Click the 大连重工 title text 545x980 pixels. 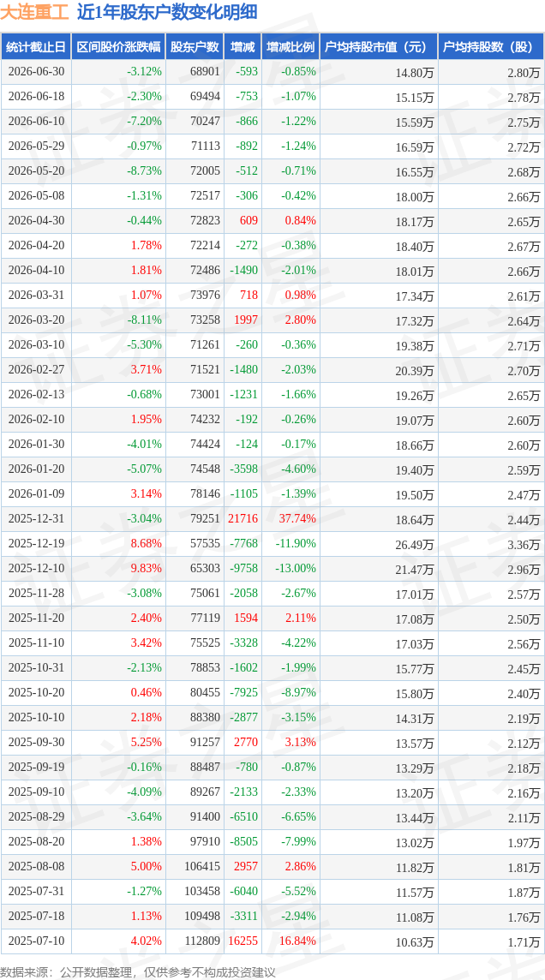coord(35,13)
